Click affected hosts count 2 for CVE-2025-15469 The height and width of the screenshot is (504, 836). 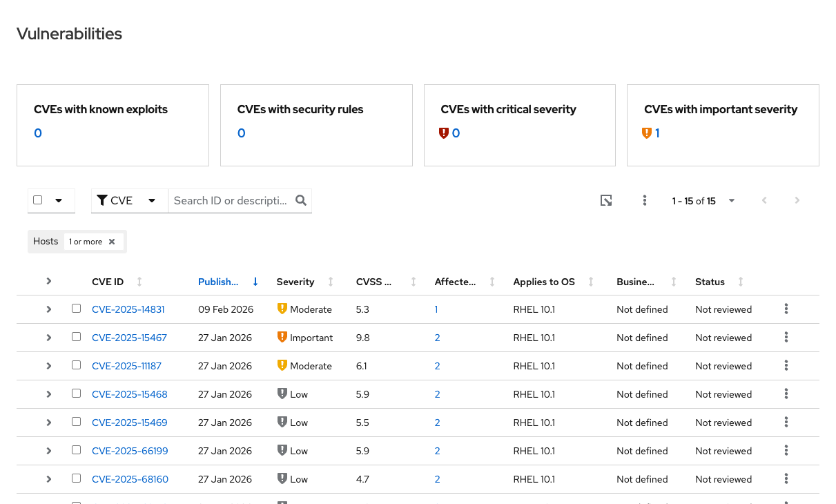coord(438,423)
